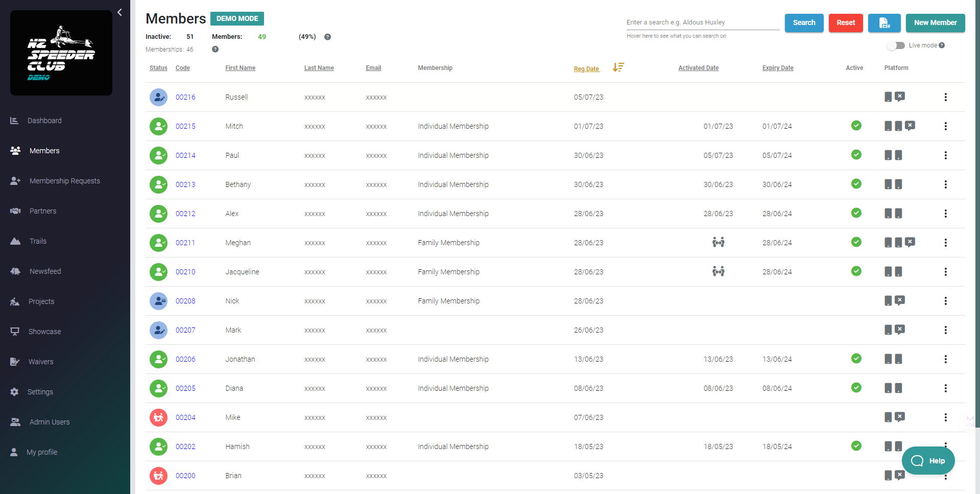Click 'Hover here to see what you can search on' text
The height and width of the screenshot is (494, 980).
(x=676, y=36)
